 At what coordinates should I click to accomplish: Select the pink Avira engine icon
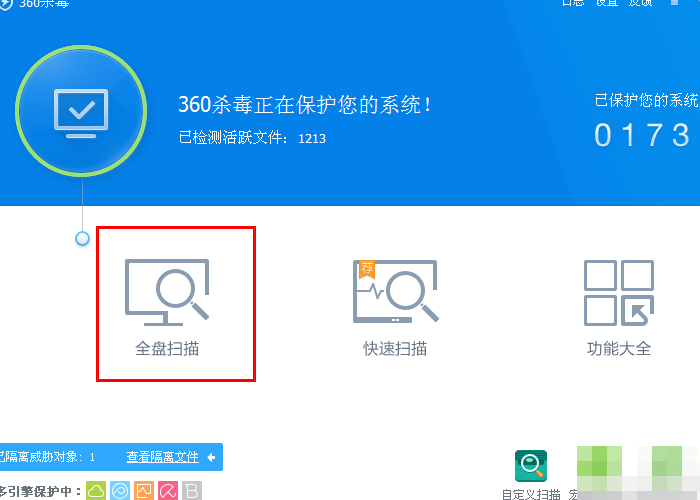pos(168,491)
